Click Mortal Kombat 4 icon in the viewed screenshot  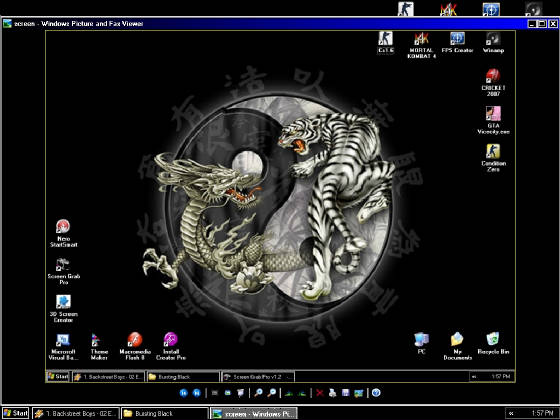pos(421,45)
